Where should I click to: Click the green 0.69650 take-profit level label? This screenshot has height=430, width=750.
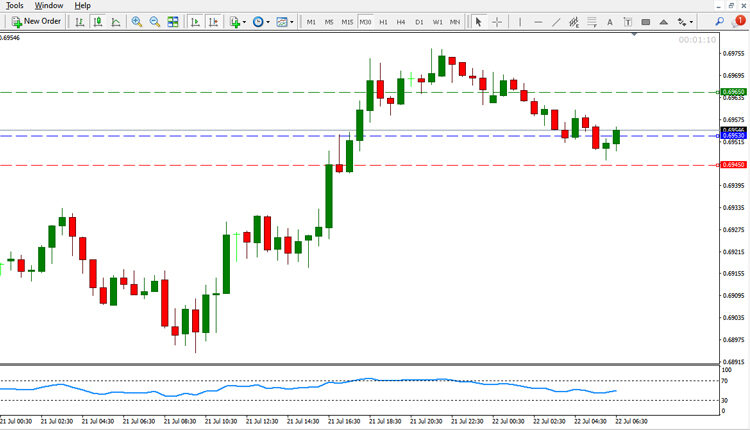pyautogui.click(x=733, y=92)
